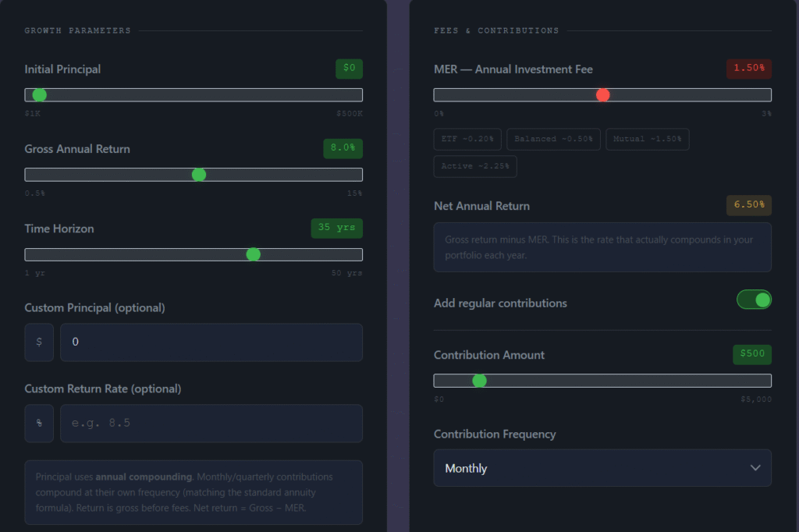This screenshot has width=799, height=532.
Task: Choose the Active ~2.25% fee preset
Action: coord(475,166)
